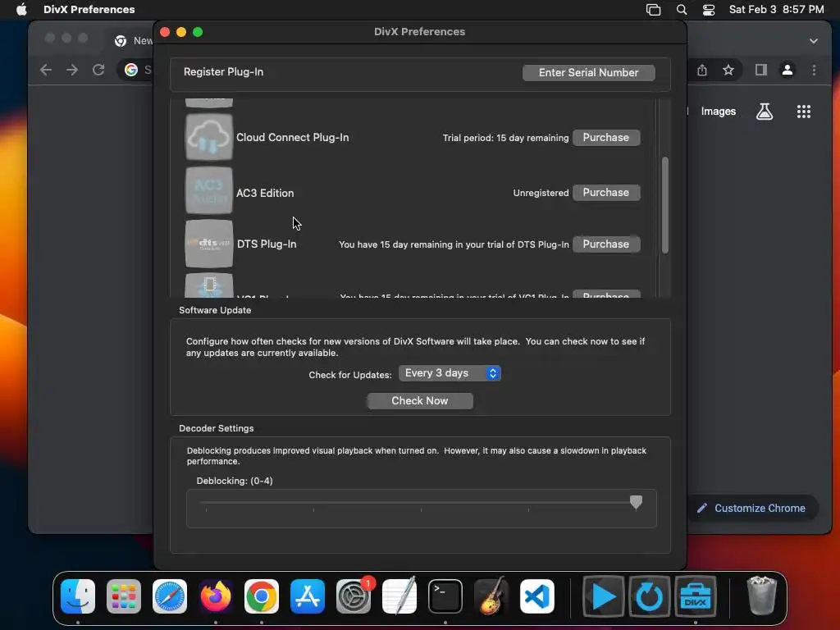840x630 pixels.
Task: Open Visual Studio Code in dock
Action: [537, 596]
